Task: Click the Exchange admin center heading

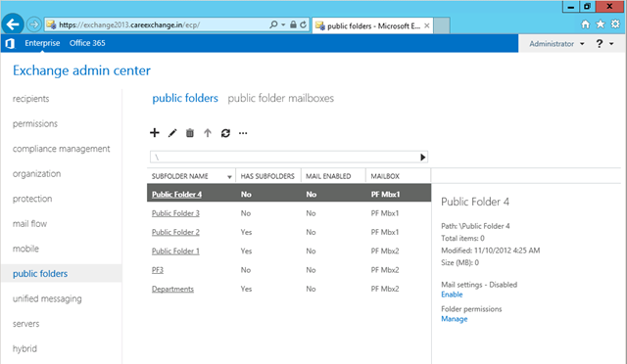Action: click(x=81, y=70)
